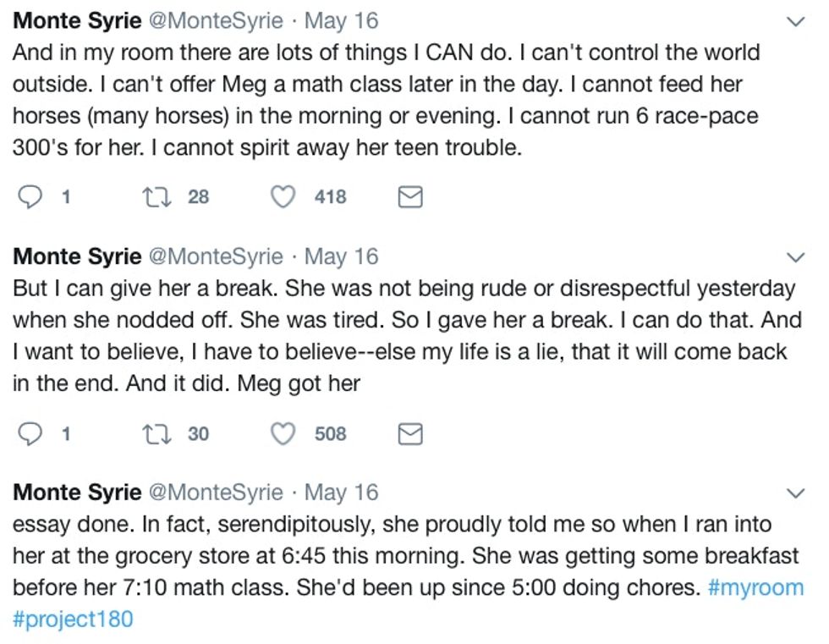Reply to the tweet with 508 likes

point(30,434)
